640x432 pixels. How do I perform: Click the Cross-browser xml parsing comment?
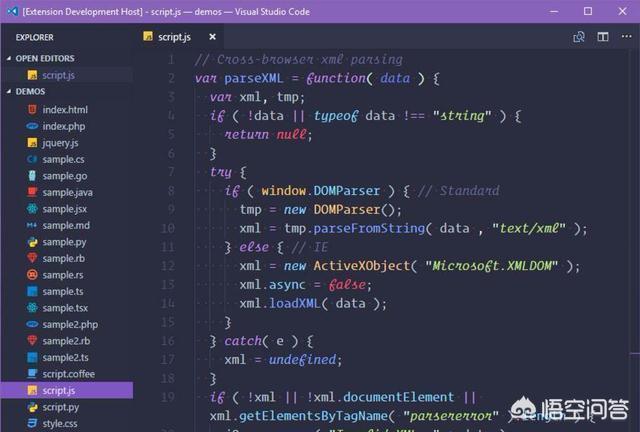pos(299,60)
